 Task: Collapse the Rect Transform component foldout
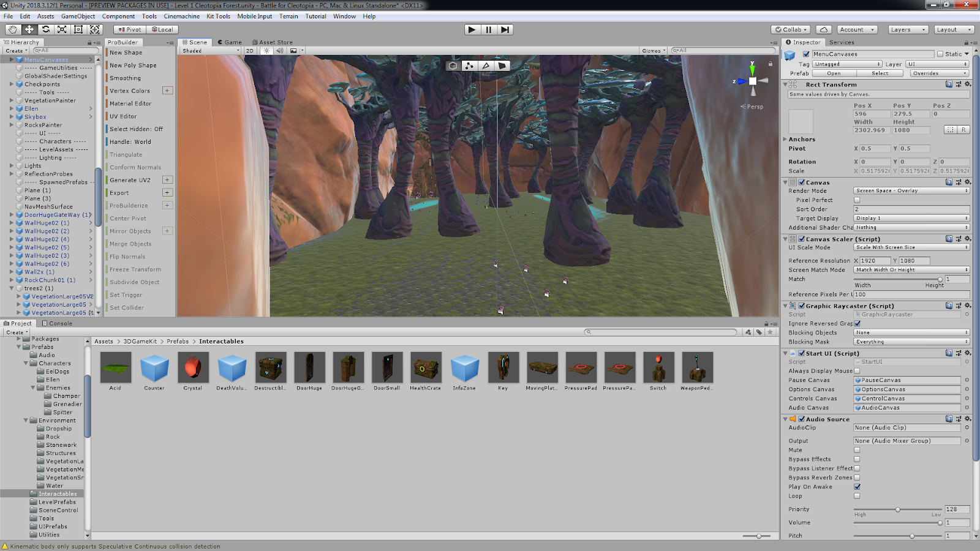(x=785, y=84)
